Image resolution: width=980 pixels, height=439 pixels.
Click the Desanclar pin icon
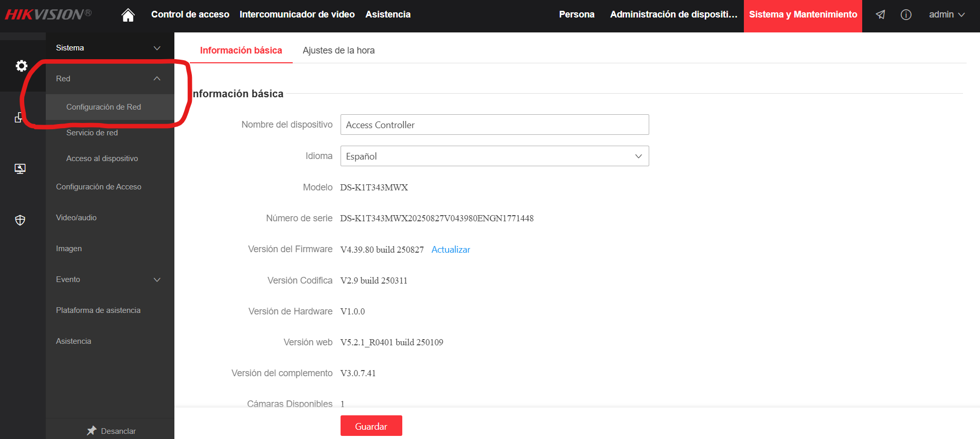92,431
